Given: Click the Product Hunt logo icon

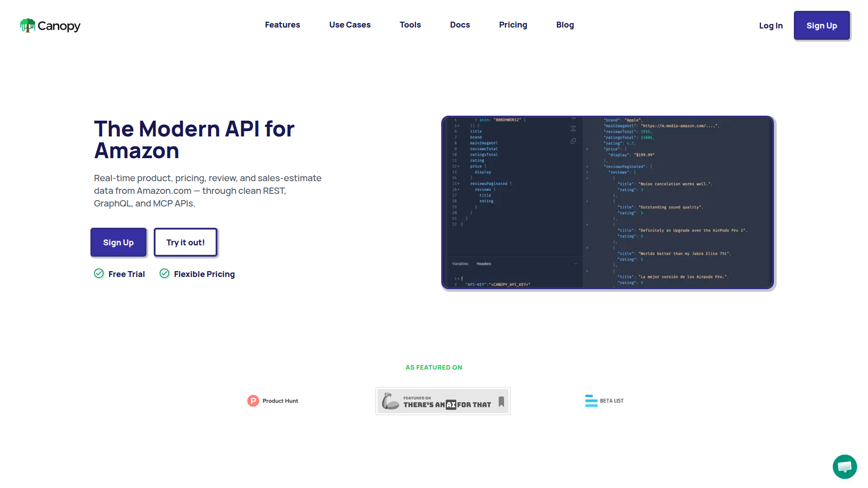Looking at the screenshot, I should click(x=253, y=401).
